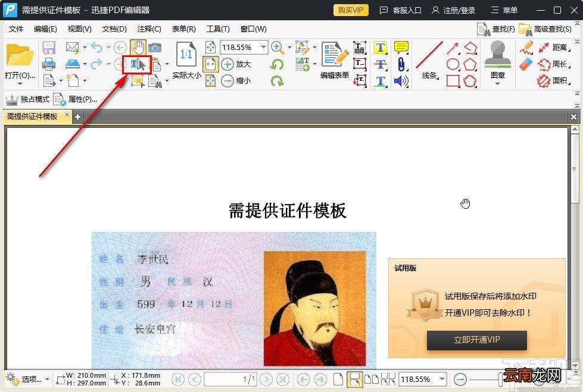Click the scanner icon
Image resolution: width=583 pixels, height=392 pixels.
72,64
